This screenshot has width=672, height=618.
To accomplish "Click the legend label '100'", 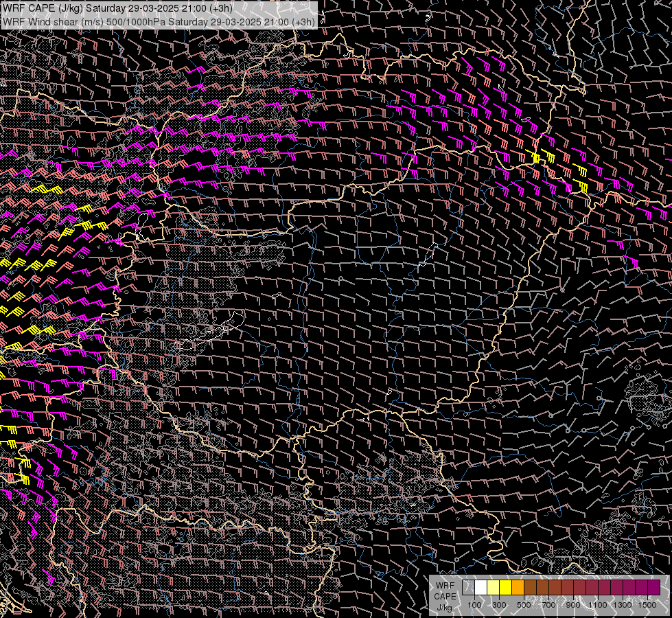I will 474,605.
